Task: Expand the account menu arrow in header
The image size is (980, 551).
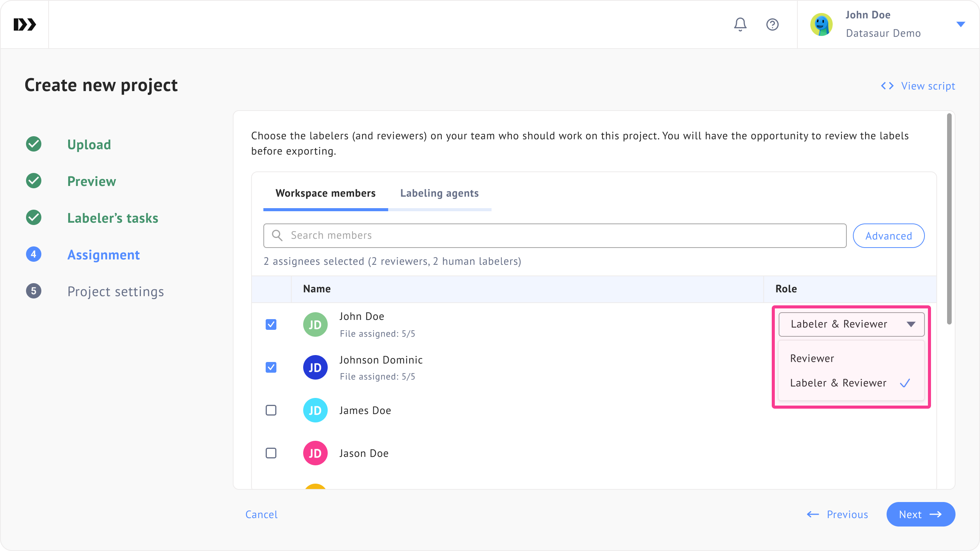Action: 960,24
